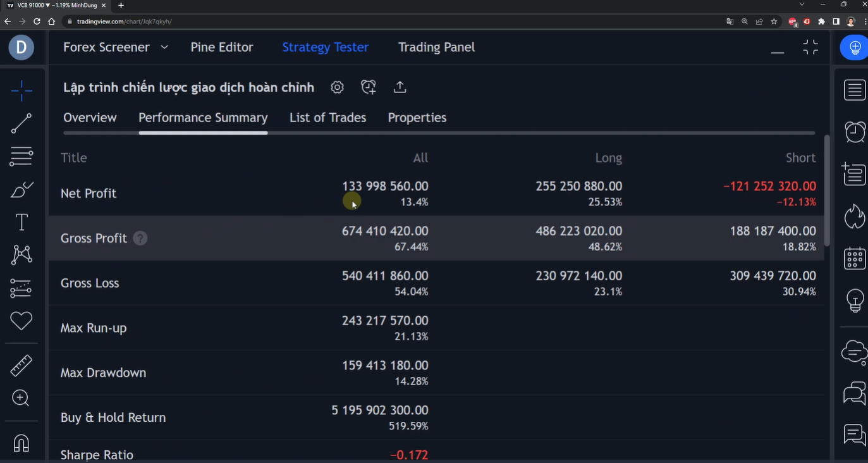Open the Fibonacci retracement tool
The width and height of the screenshot is (868, 463).
(x=21, y=156)
